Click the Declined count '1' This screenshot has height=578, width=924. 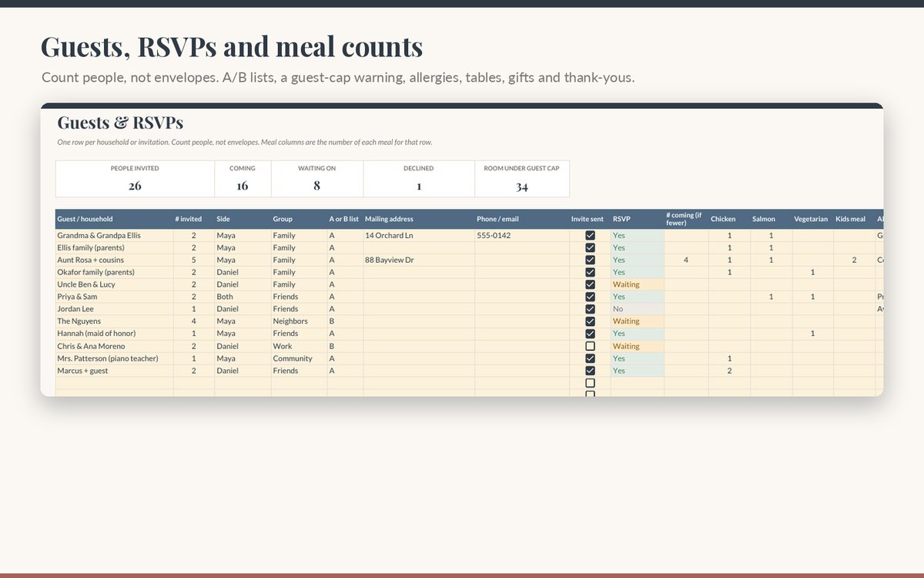coord(419,186)
